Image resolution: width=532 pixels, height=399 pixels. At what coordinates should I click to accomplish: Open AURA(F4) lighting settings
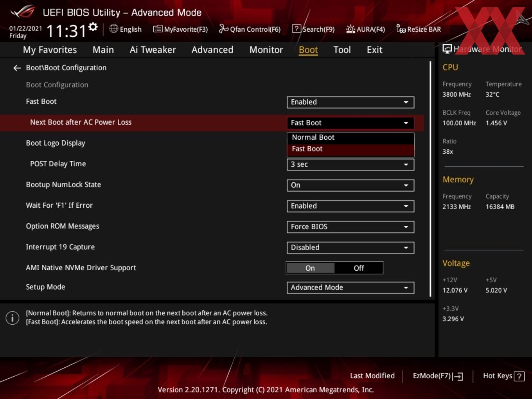[x=365, y=29]
